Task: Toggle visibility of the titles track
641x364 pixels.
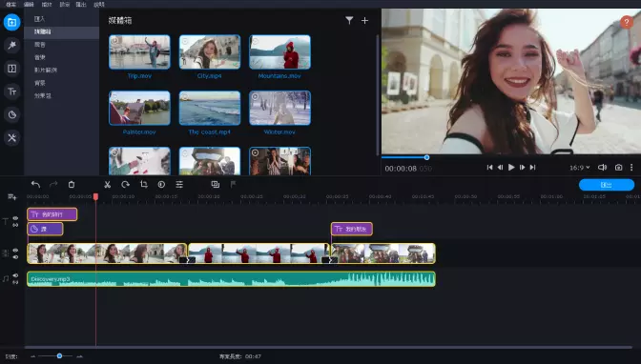Action: coord(15,218)
